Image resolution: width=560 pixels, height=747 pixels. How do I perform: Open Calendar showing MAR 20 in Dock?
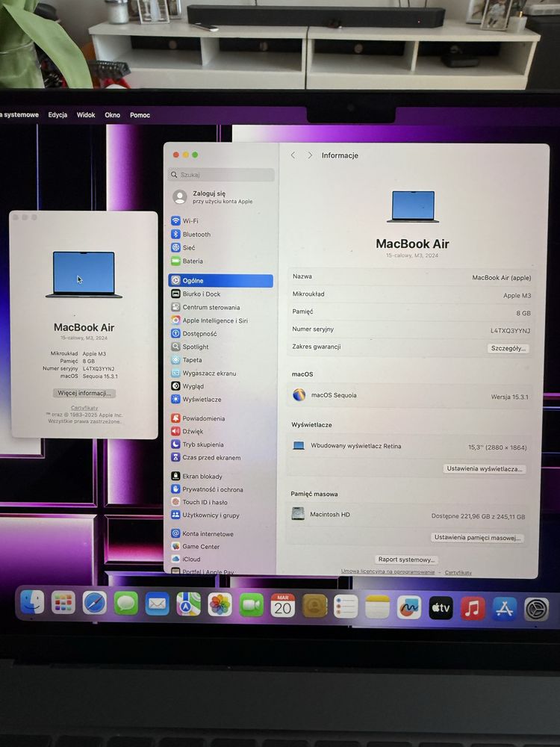283,606
